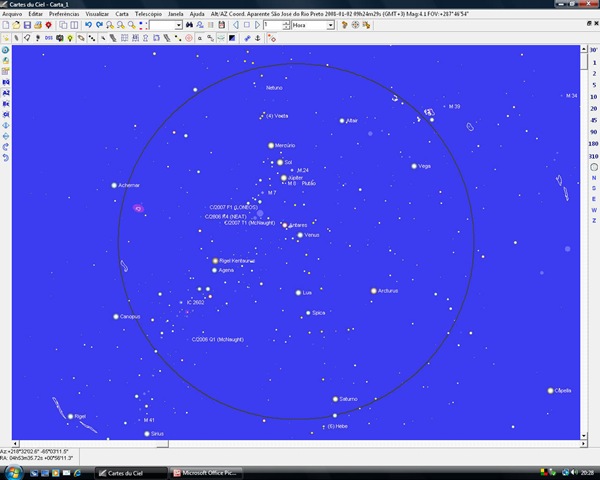Point the chart to zenith with Z button

pyautogui.click(x=594, y=220)
